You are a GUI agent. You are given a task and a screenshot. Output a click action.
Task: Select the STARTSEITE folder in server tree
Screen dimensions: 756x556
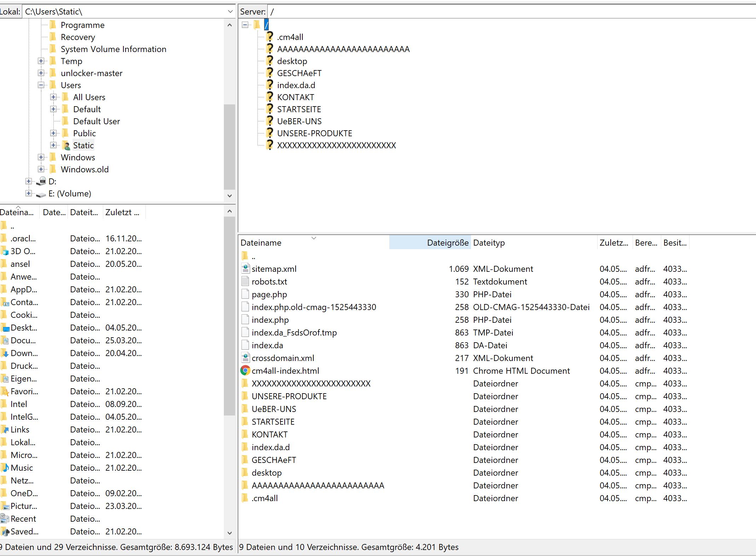[299, 109]
